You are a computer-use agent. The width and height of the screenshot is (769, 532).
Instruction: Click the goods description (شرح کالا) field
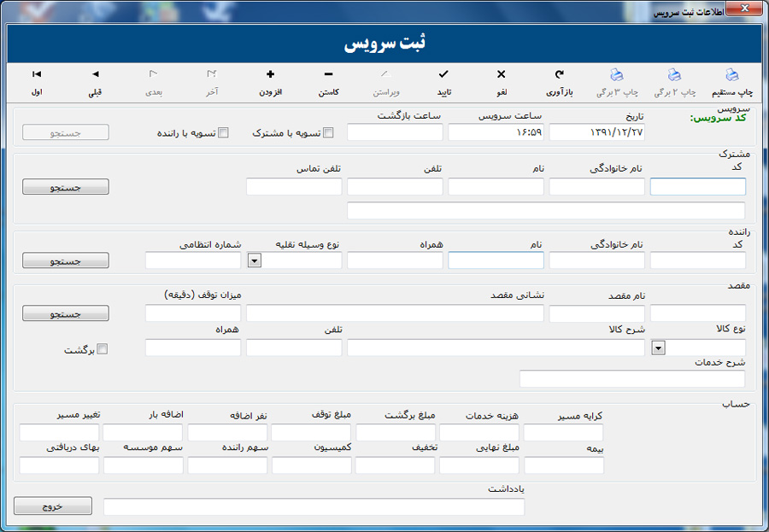coord(496,348)
